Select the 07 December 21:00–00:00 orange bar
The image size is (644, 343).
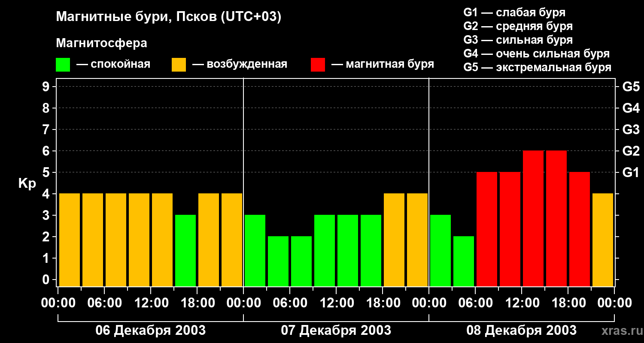(417, 240)
